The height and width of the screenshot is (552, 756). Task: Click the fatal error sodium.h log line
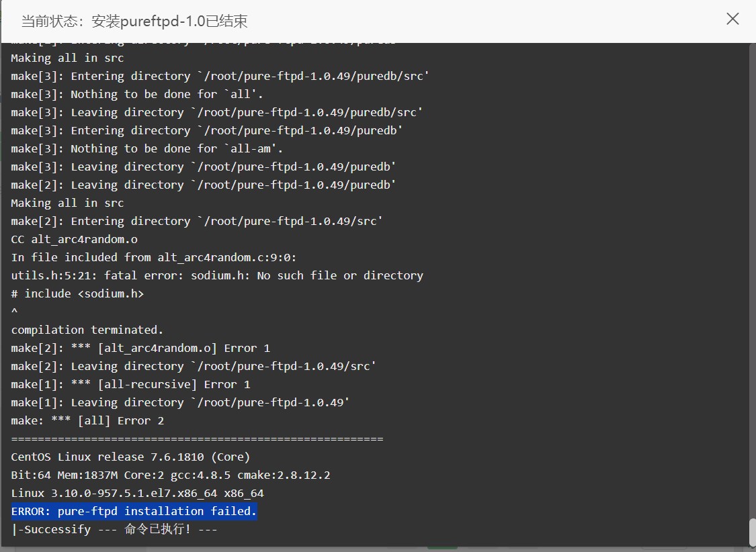pyautogui.click(x=217, y=275)
